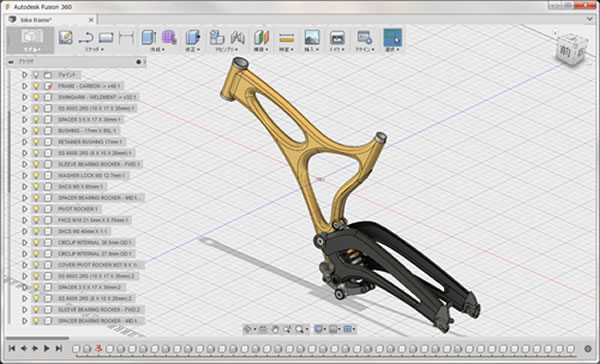
Task: Switch to the bike frame document tab
Action: pos(36,20)
